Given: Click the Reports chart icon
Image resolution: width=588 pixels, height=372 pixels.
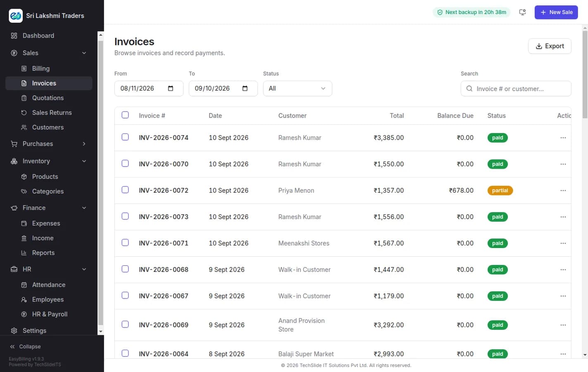Looking at the screenshot, I should click(x=24, y=253).
